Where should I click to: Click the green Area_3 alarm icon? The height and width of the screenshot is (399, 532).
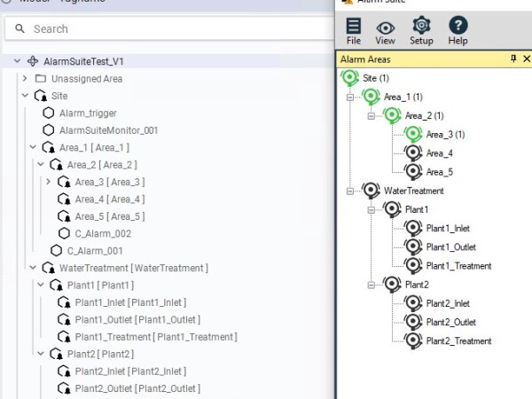[413, 134]
